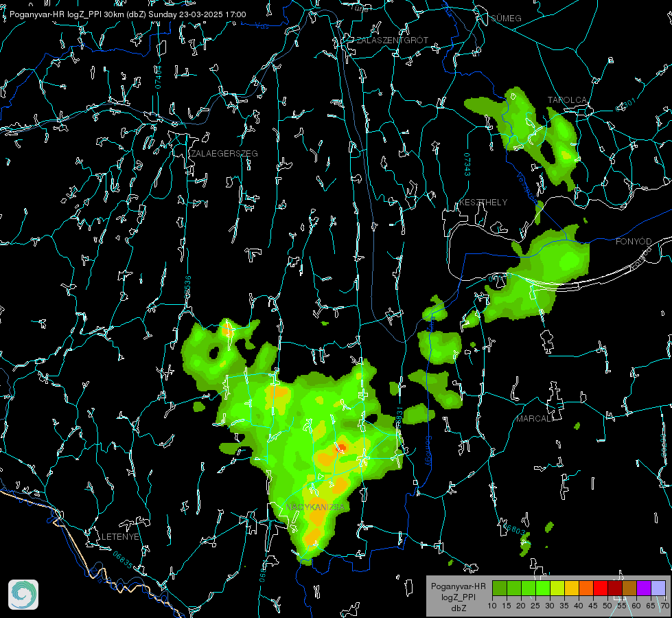
Task: Click the Poganyvar-HR legend label
Action: pyautogui.click(x=458, y=586)
